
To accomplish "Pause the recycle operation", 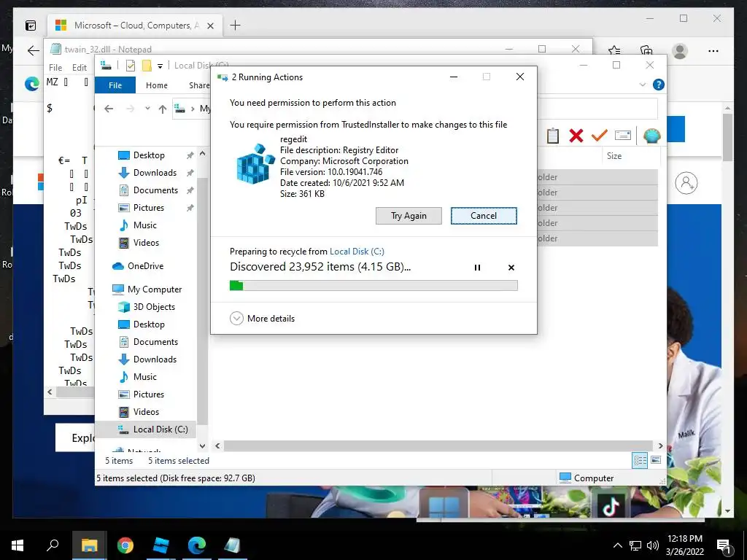I will 477,268.
